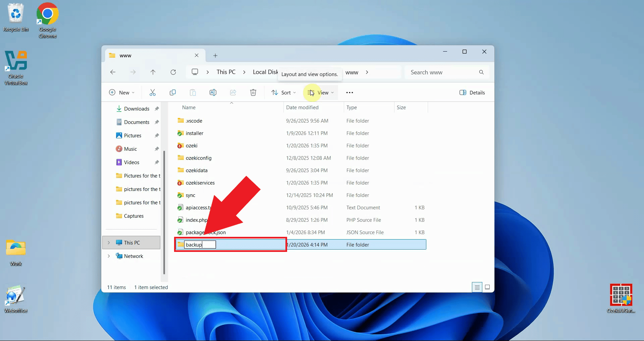Delete the selected item using toolbar icon

[x=253, y=92]
